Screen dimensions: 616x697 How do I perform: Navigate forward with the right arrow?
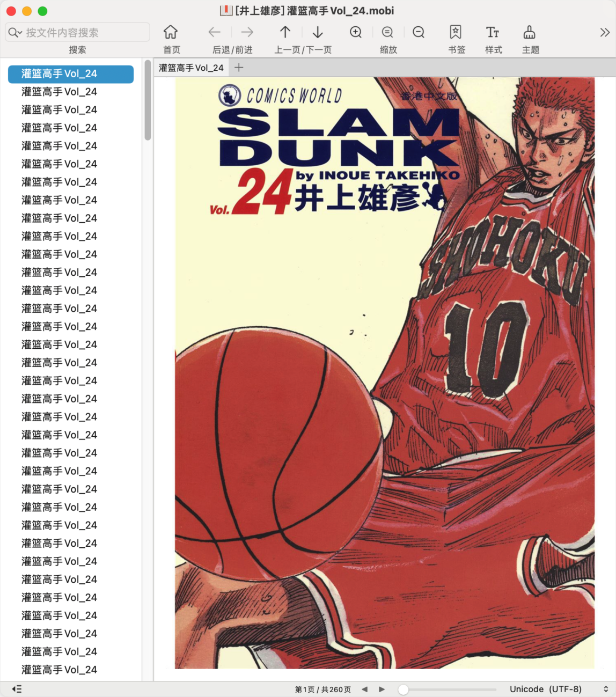pos(247,32)
